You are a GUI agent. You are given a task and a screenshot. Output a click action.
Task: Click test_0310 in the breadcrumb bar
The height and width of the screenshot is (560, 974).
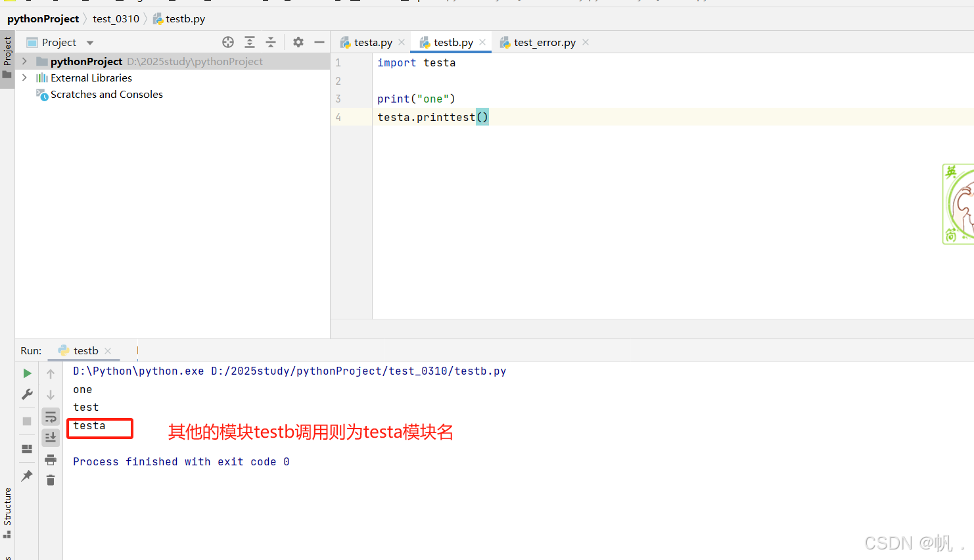click(x=116, y=18)
